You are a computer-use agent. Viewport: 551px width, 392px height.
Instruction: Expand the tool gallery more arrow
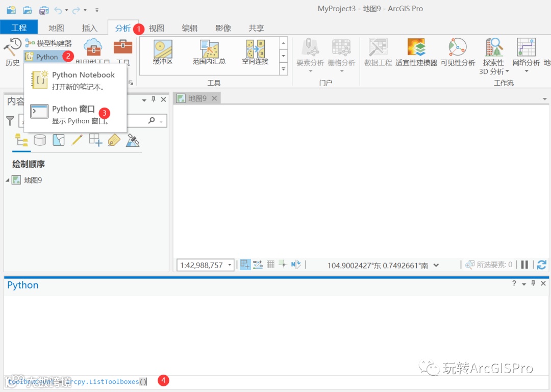point(284,68)
